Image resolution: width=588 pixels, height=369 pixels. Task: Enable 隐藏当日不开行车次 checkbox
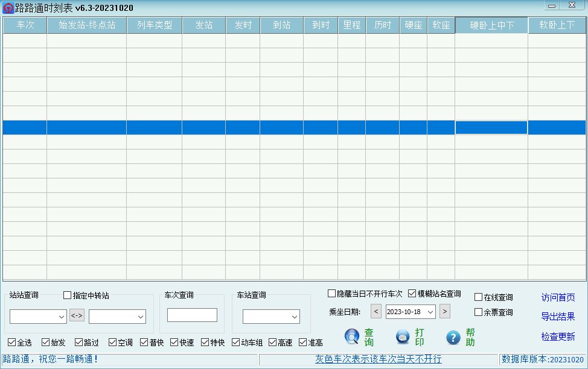331,293
